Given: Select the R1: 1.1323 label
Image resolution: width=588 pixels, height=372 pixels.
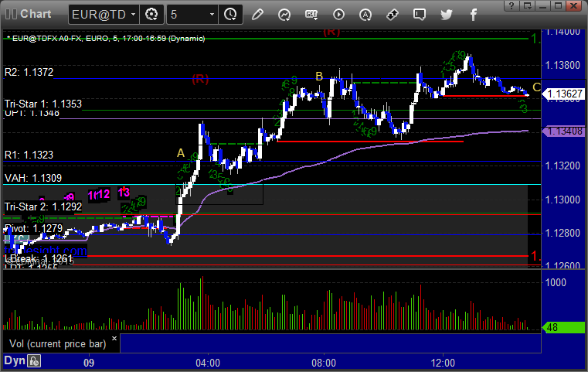Looking at the screenshot, I should pos(29,155).
